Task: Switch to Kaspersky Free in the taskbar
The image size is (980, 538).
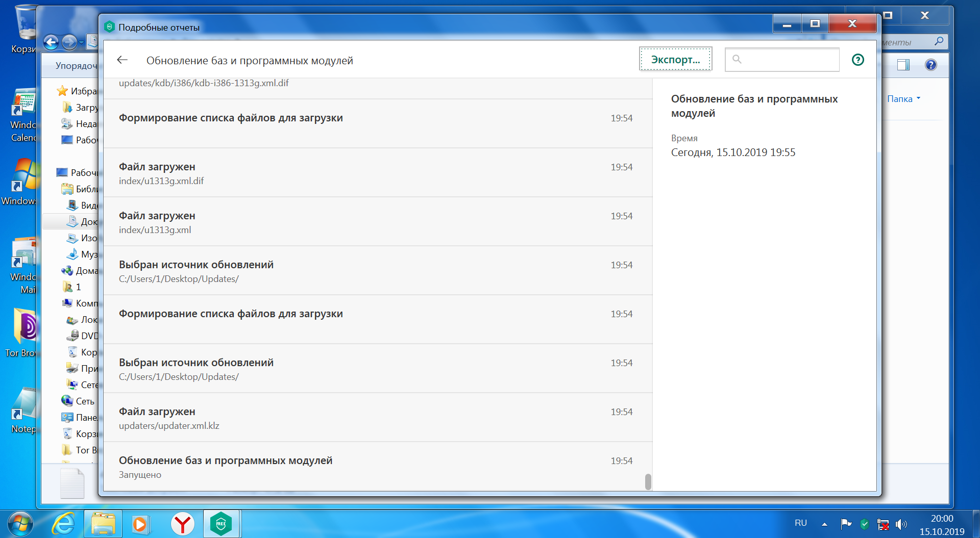Action: [x=221, y=524]
